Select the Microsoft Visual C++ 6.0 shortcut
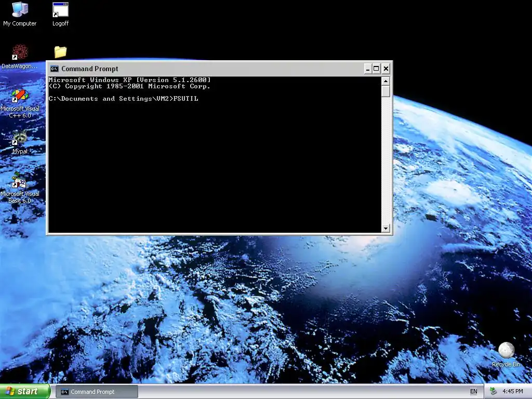The height and width of the screenshot is (399, 532). pyautogui.click(x=20, y=103)
